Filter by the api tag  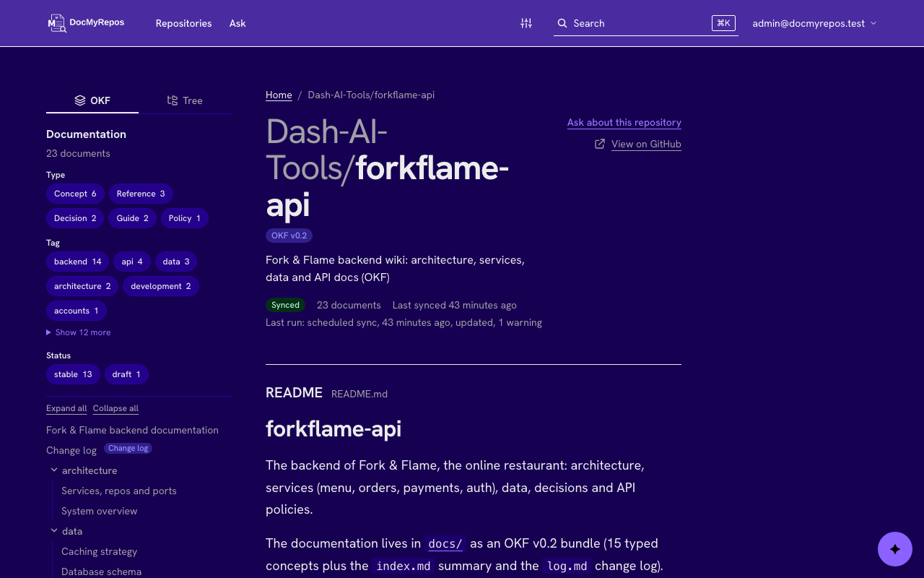[x=132, y=262]
